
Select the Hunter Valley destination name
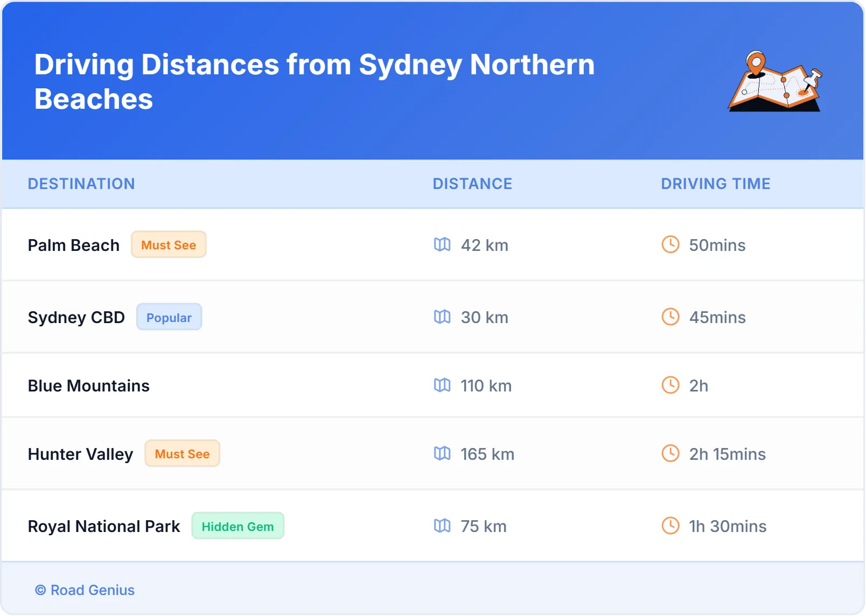tap(80, 454)
